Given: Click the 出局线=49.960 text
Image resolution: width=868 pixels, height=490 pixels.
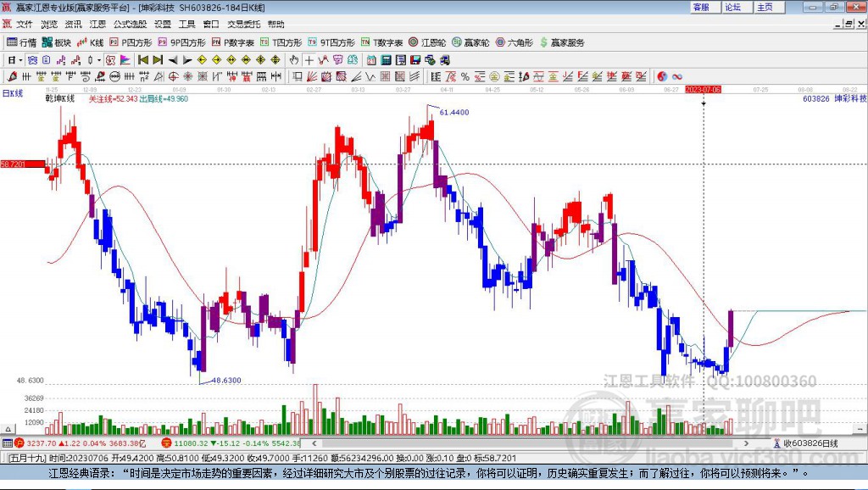Looking at the screenshot, I should coord(164,98).
